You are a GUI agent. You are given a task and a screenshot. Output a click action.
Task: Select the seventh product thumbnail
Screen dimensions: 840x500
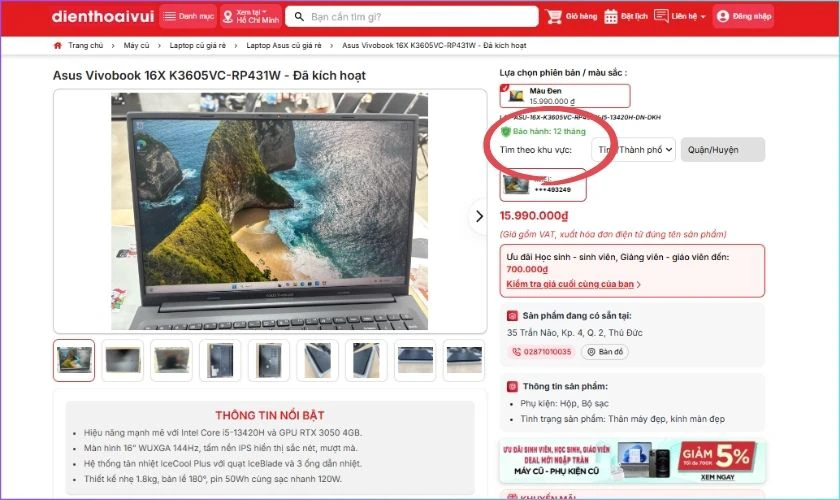366,360
